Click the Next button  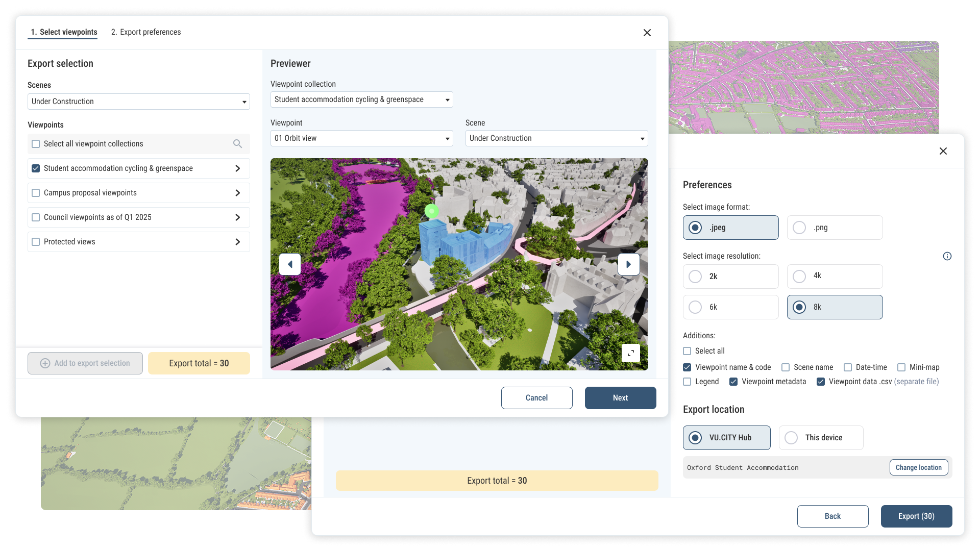[621, 398]
